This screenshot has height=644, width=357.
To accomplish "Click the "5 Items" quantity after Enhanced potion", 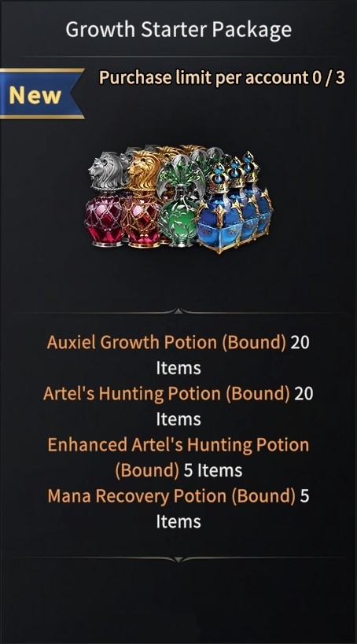I will [x=213, y=470].
